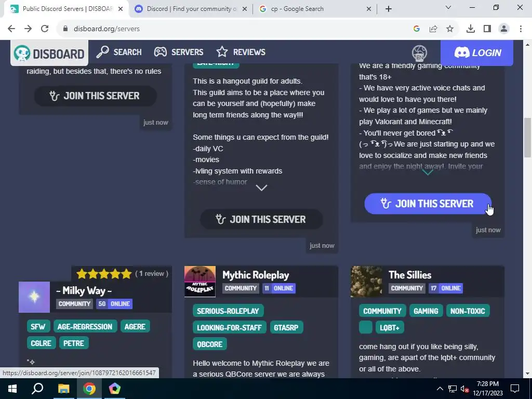View site information lock icon
532x399 pixels.
pos(65,29)
